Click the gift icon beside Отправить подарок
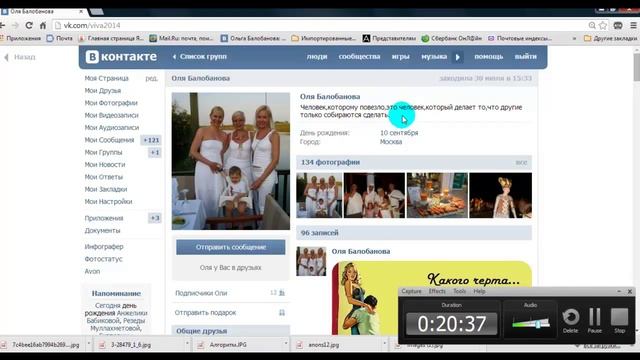Viewport: 640px width, 360px height. coord(282,313)
